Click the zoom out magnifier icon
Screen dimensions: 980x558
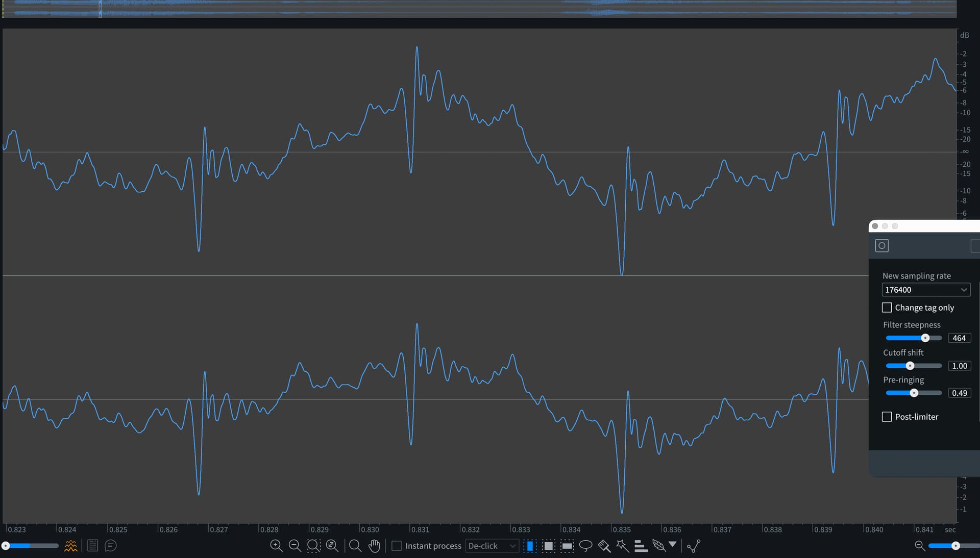tap(295, 546)
